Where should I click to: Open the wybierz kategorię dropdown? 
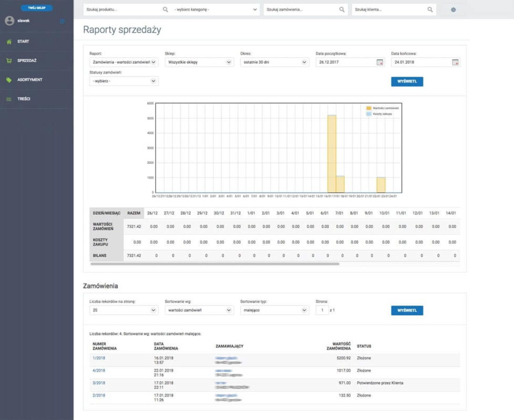point(215,9)
